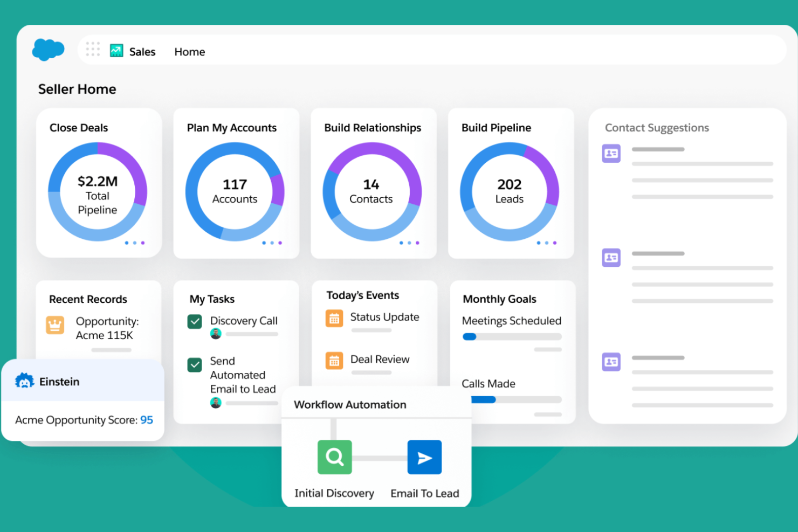Click the opportunity crown icon
798x532 pixels.
[x=55, y=325]
